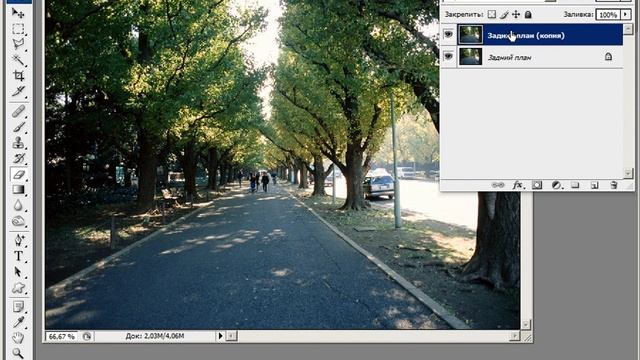
Task: Select the Crop tool
Action: point(18,76)
